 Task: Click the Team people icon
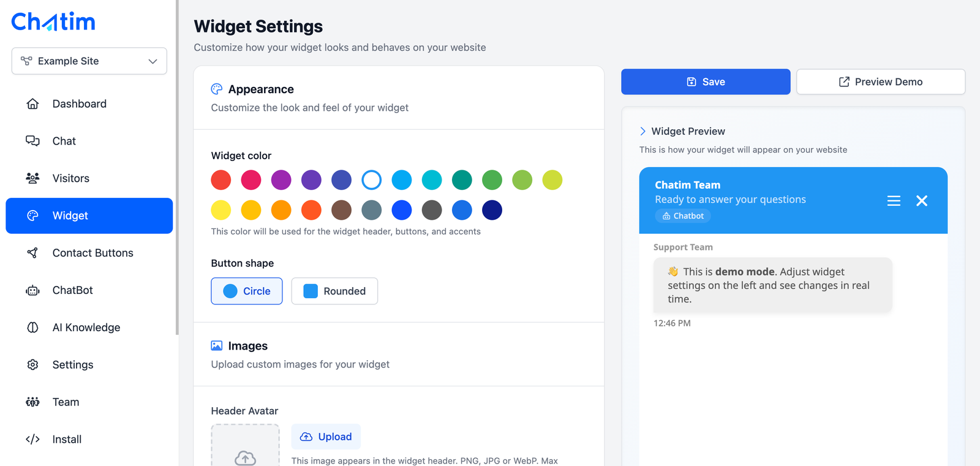pyautogui.click(x=32, y=402)
